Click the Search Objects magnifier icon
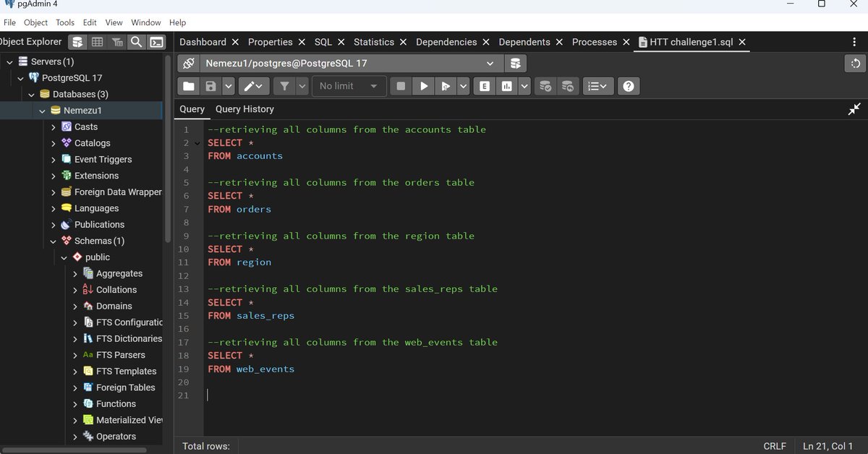 (x=136, y=42)
